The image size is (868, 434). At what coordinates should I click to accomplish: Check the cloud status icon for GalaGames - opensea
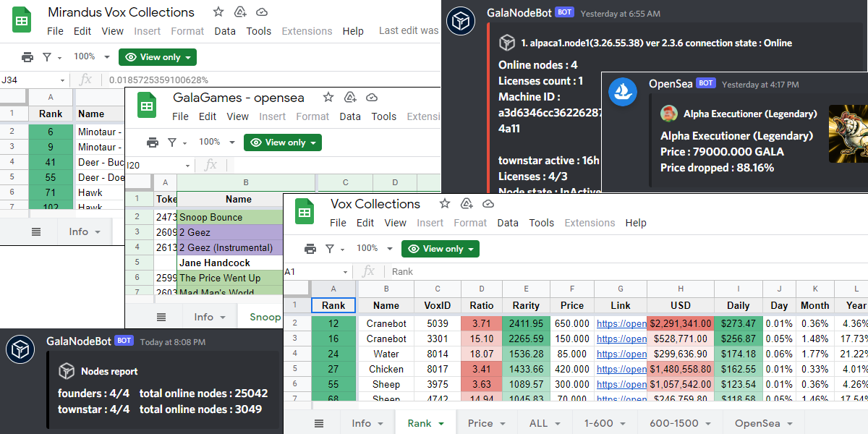coord(372,98)
